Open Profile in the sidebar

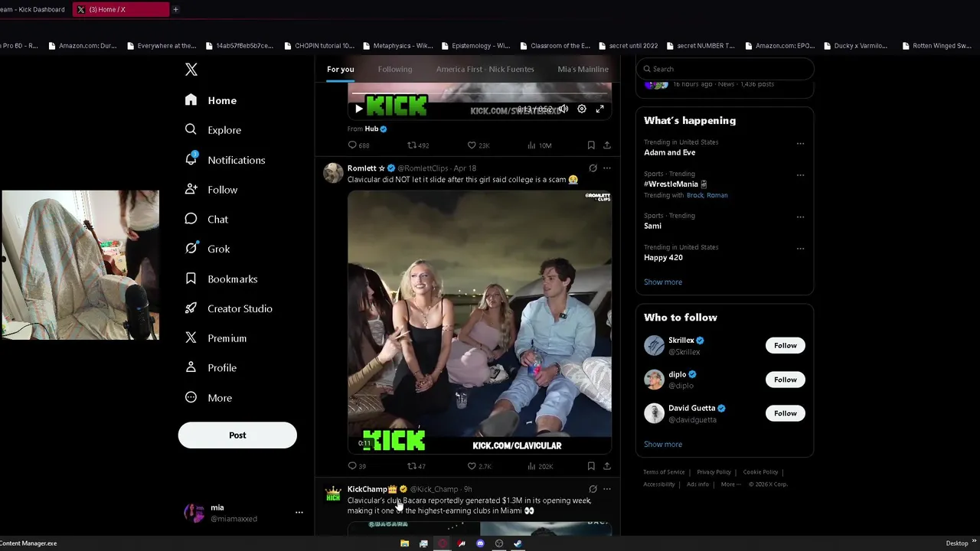point(211,368)
